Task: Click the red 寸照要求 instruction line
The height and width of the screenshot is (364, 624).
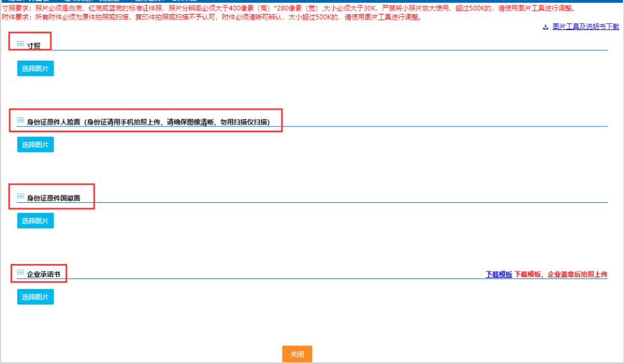Action: (x=289, y=9)
